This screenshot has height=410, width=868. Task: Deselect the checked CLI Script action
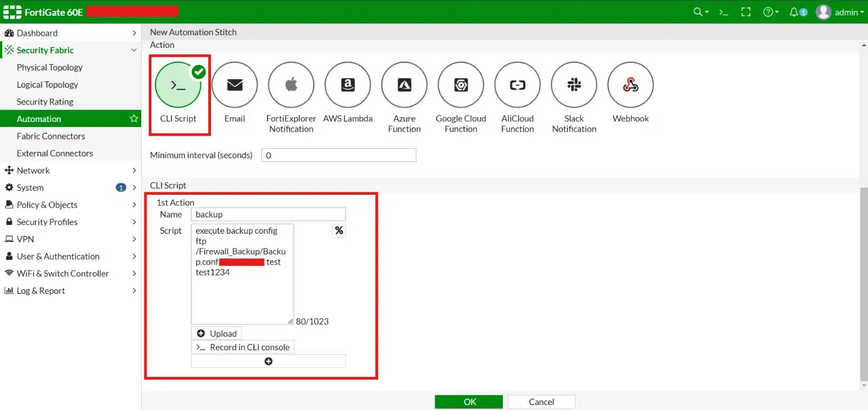pyautogui.click(x=178, y=85)
